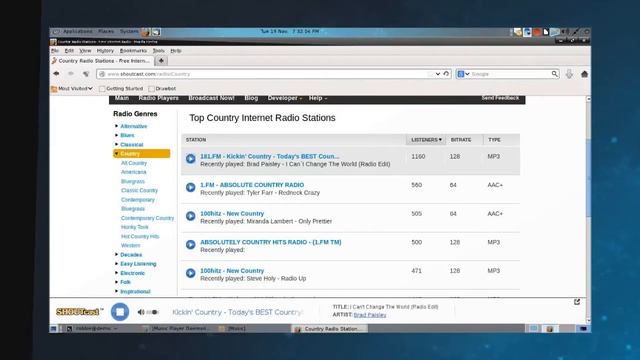The height and width of the screenshot is (360, 640).
Task: Select the Americana subgenre
Action: (x=133, y=172)
